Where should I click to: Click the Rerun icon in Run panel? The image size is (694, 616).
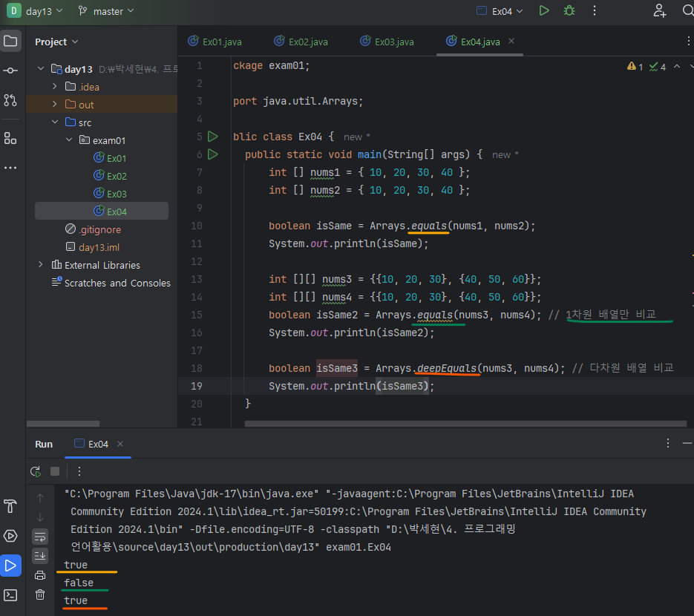35,471
